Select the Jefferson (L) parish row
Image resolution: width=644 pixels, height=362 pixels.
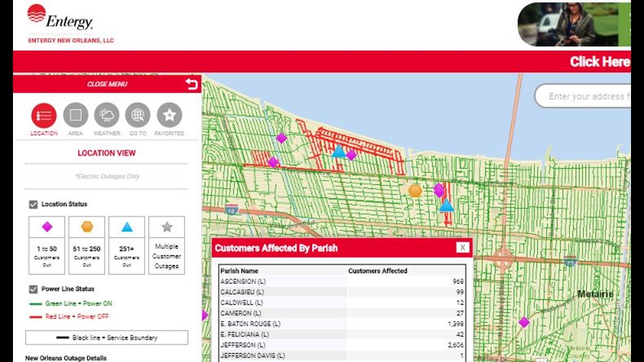pyautogui.click(x=342, y=345)
